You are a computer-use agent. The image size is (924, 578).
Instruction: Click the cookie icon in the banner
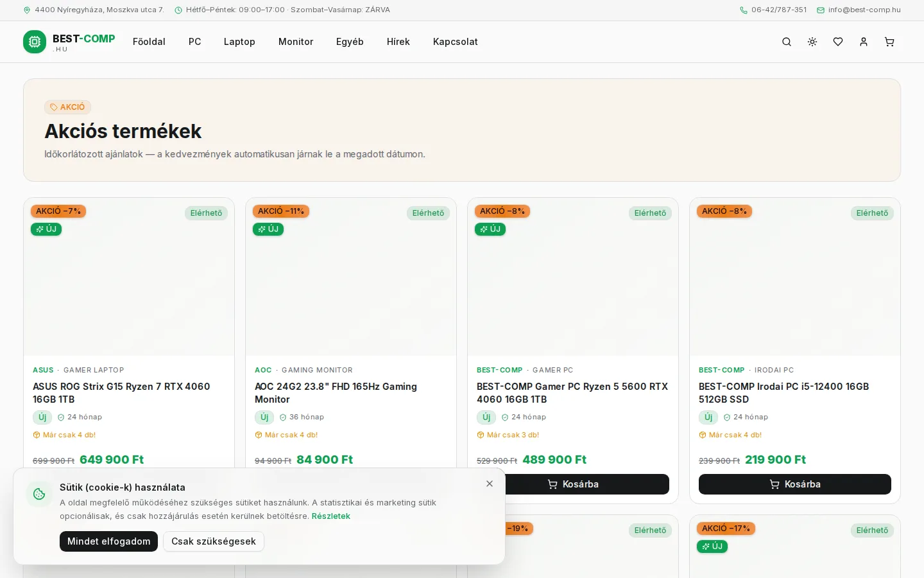click(39, 494)
